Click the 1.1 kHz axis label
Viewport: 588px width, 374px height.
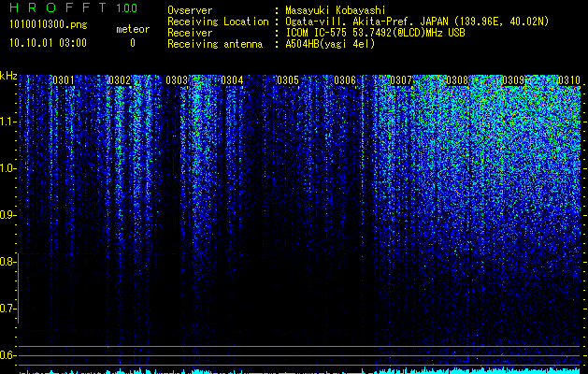[7, 122]
